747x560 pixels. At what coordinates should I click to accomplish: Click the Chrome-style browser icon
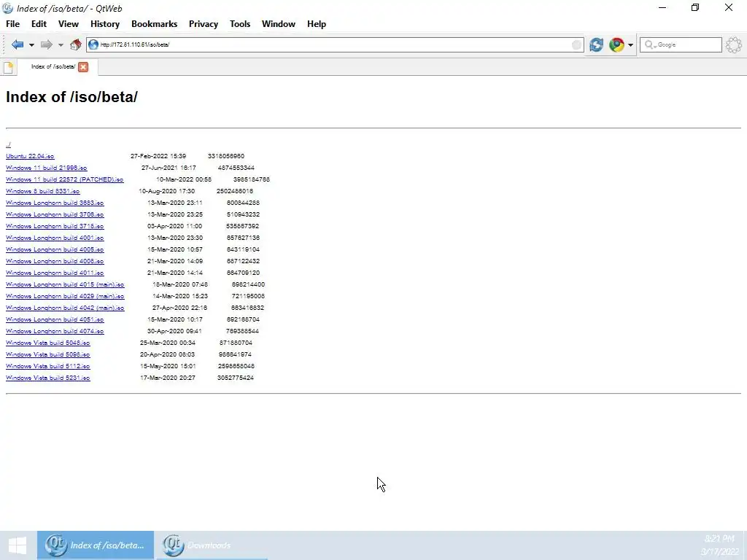click(616, 44)
